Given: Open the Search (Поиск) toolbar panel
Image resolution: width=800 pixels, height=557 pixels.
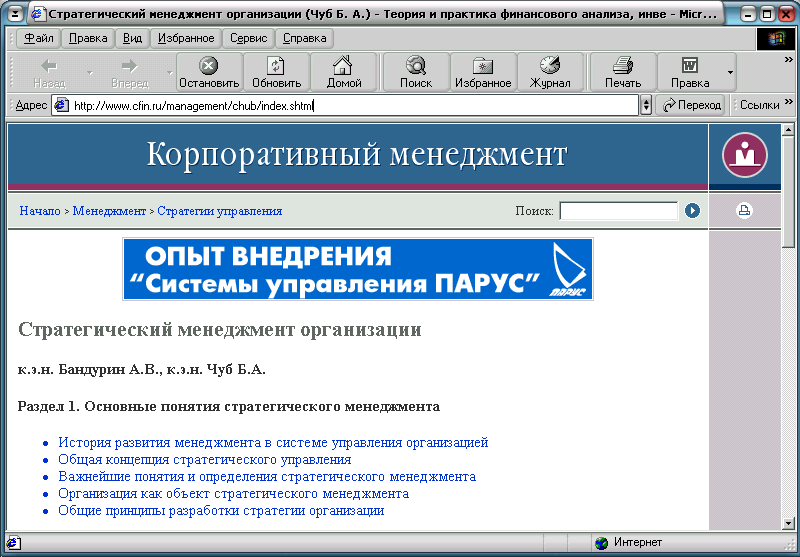Looking at the screenshot, I should click(416, 71).
